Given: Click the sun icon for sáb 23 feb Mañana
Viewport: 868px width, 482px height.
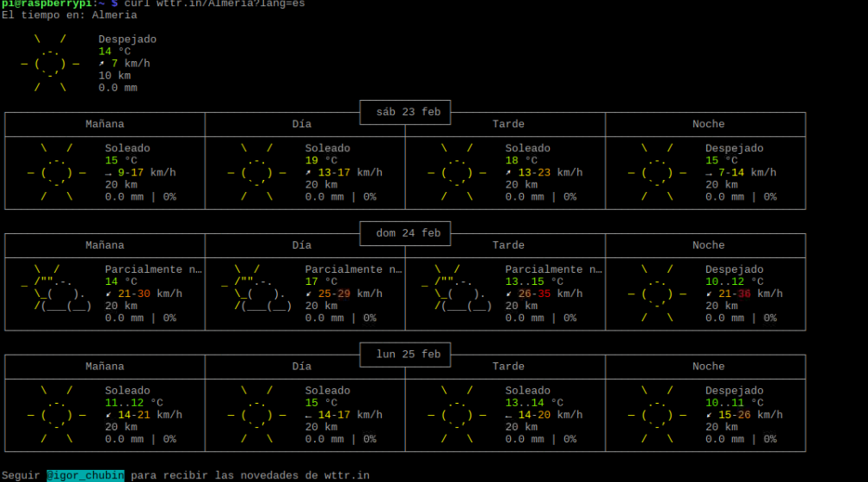Looking at the screenshot, I should 57,172.
